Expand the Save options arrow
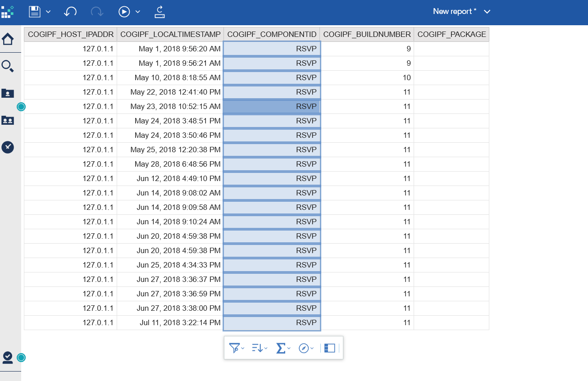The image size is (588, 381). 48,12
